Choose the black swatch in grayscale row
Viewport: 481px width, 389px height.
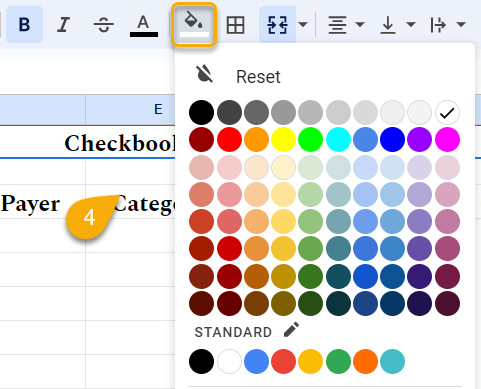tap(202, 113)
